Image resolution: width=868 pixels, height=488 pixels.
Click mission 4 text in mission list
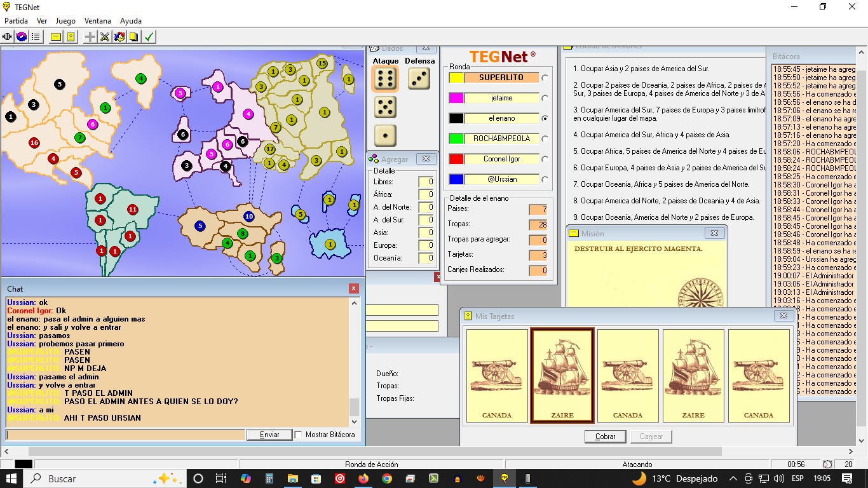coord(651,135)
